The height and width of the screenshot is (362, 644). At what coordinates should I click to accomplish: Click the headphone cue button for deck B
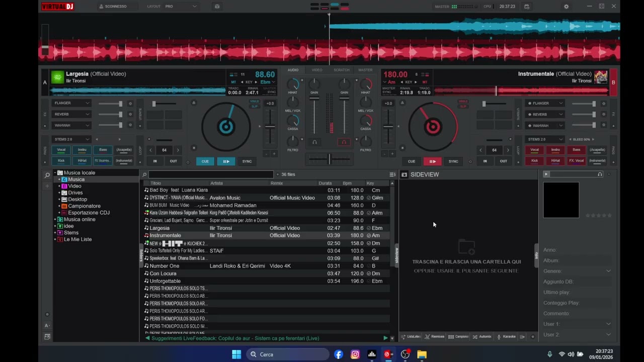pyautogui.click(x=344, y=142)
